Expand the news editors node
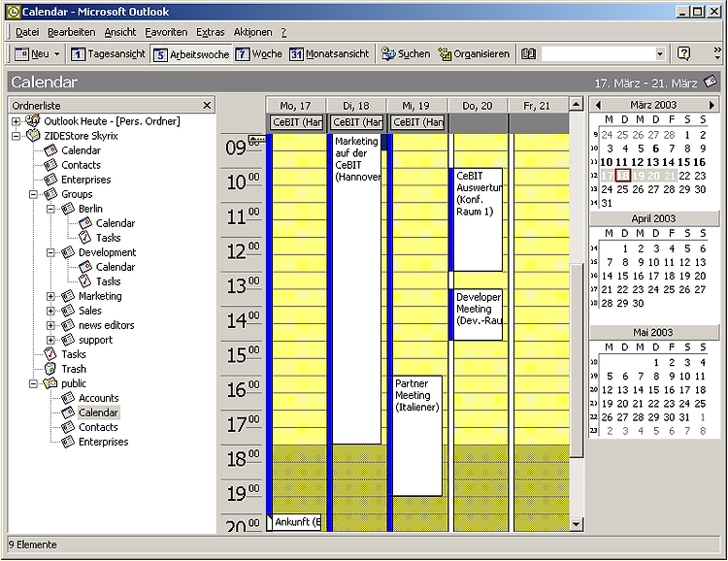This screenshot has height=561, width=728. [50, 325]
